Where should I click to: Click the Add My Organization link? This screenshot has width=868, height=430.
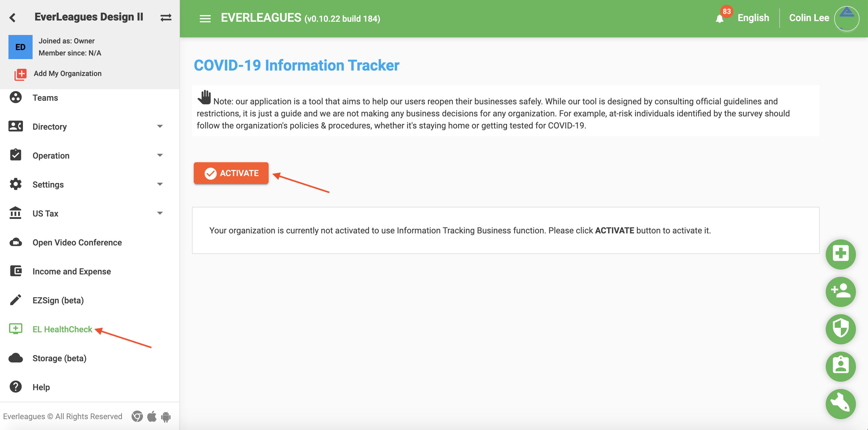[x=67, y=73]
